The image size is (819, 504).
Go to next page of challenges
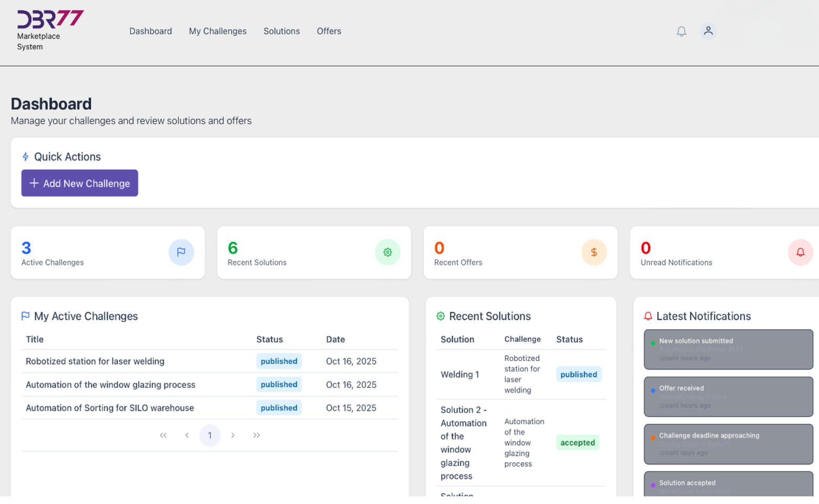coord(233,435)
